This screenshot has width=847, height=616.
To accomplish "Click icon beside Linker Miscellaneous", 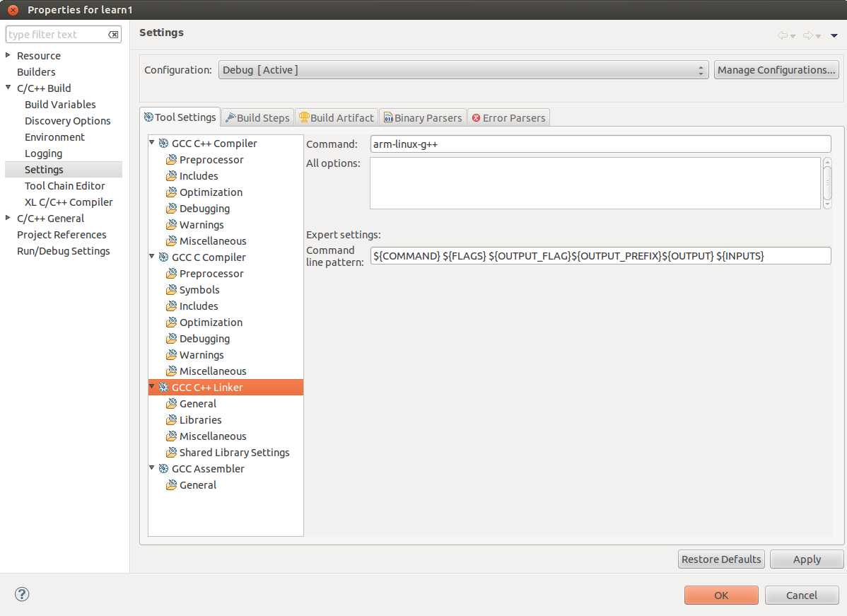I will pyautogui.click(x=171, y=436).
